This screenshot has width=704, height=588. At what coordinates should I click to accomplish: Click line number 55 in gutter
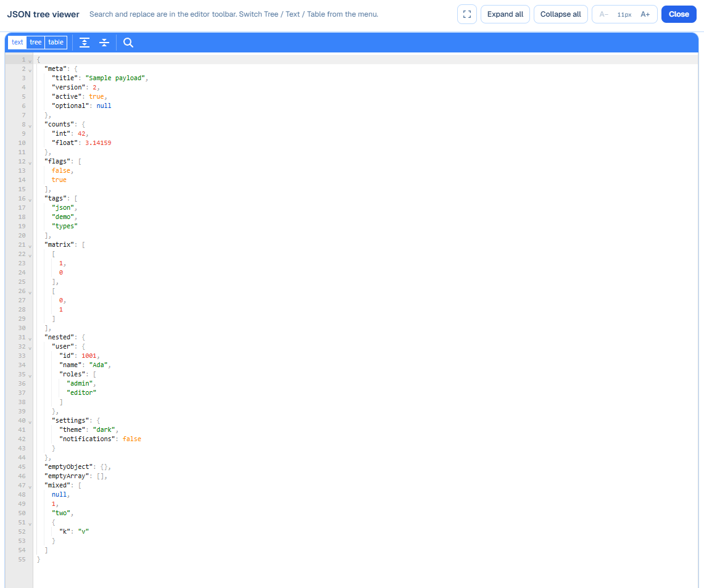click(x=22, y=559)
